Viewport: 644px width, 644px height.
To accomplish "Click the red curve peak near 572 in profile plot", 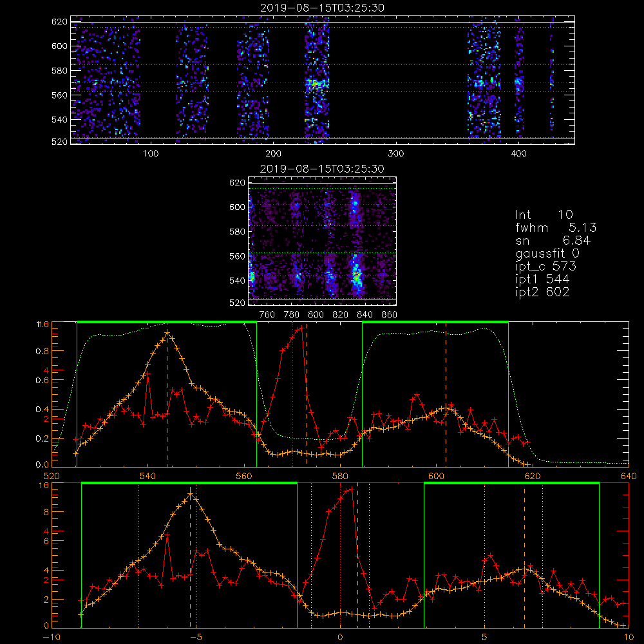I will 302,328.
